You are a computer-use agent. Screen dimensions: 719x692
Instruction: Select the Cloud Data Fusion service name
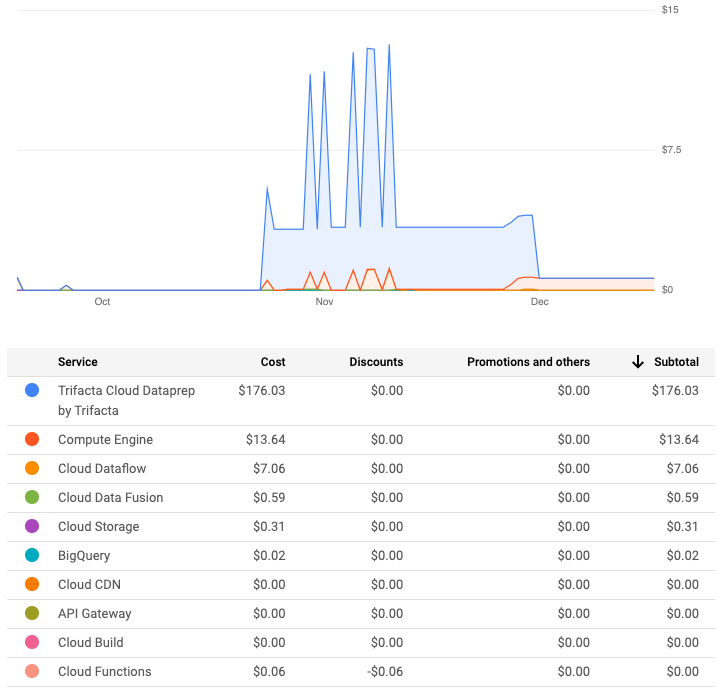[x=111, y=498]
